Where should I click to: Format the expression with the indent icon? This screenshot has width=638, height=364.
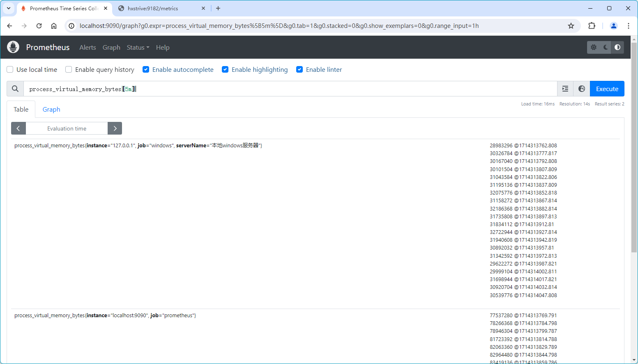(x=565, y=89)
